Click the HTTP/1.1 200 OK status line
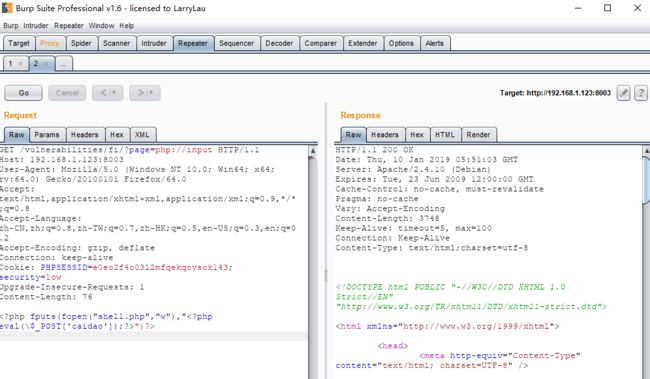This screenshot has height=379, width=650. 374,150
